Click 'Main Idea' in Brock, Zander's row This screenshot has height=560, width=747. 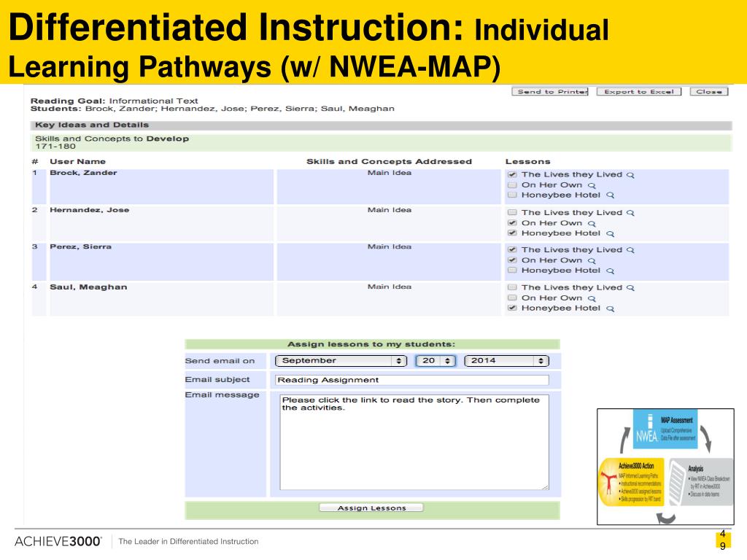(390, 173)
